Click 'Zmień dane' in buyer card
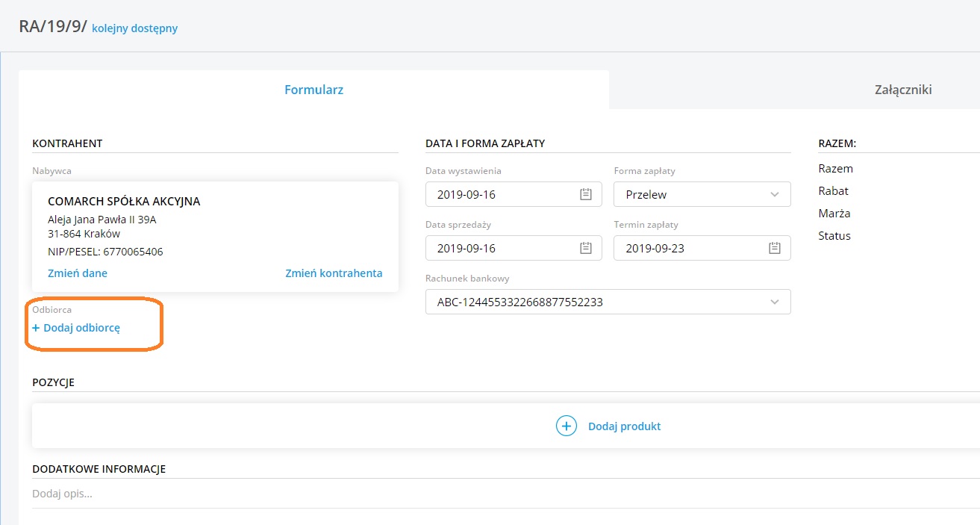 point(78,273)
